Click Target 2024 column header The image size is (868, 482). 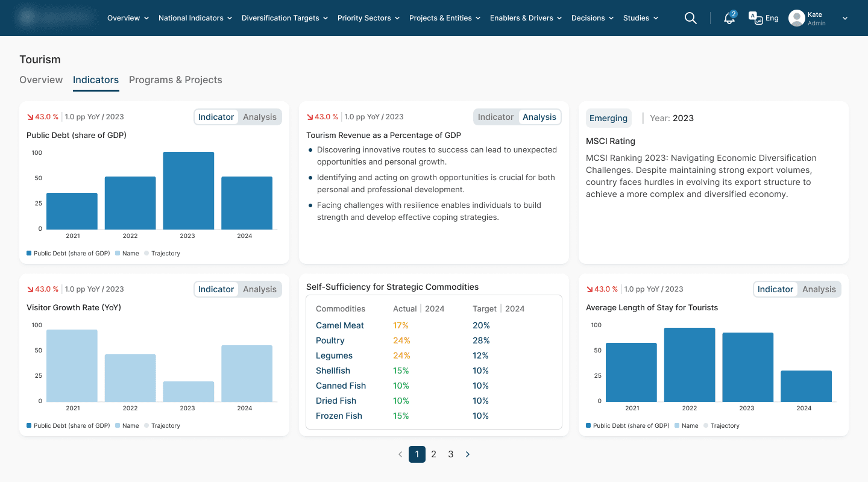pos(498,308)
